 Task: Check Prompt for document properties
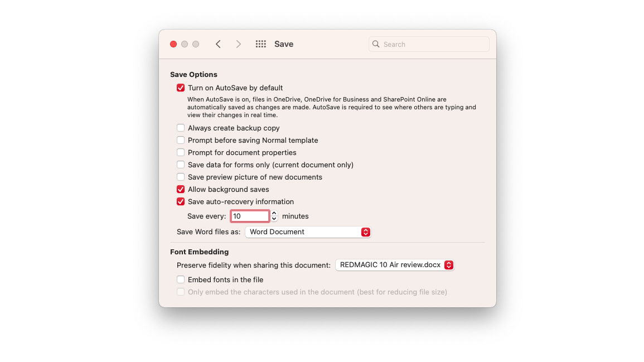click(181, 152)
